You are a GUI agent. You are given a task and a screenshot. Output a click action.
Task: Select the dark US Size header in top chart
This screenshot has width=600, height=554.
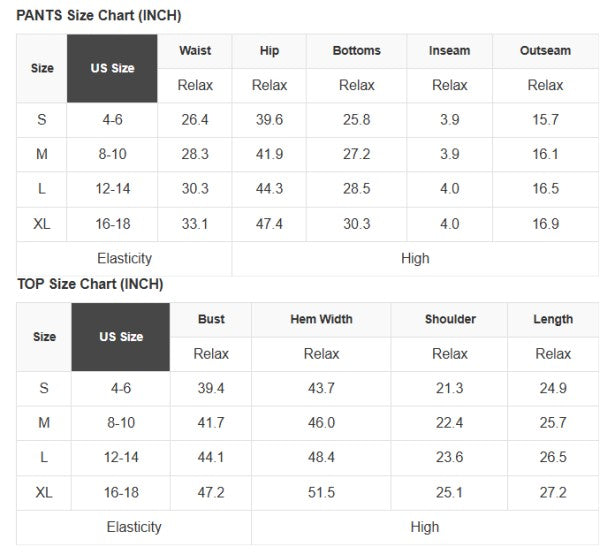click(x=120, y=337)
